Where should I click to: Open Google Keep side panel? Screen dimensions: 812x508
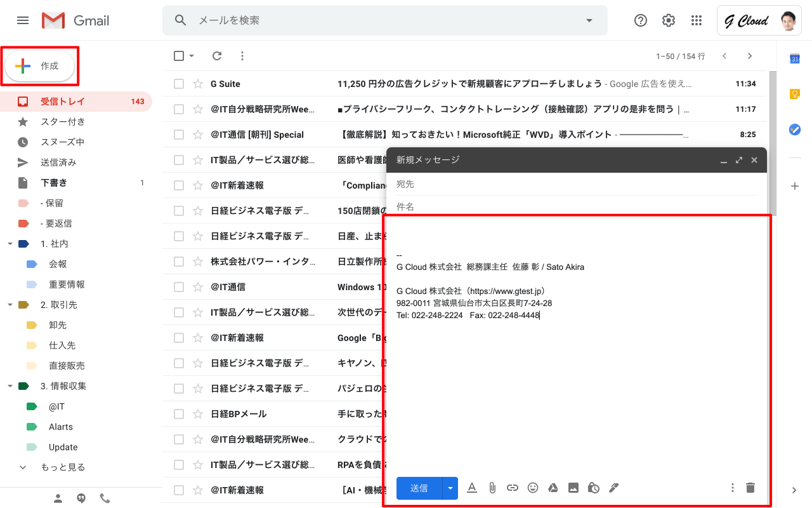click(794, 94)
